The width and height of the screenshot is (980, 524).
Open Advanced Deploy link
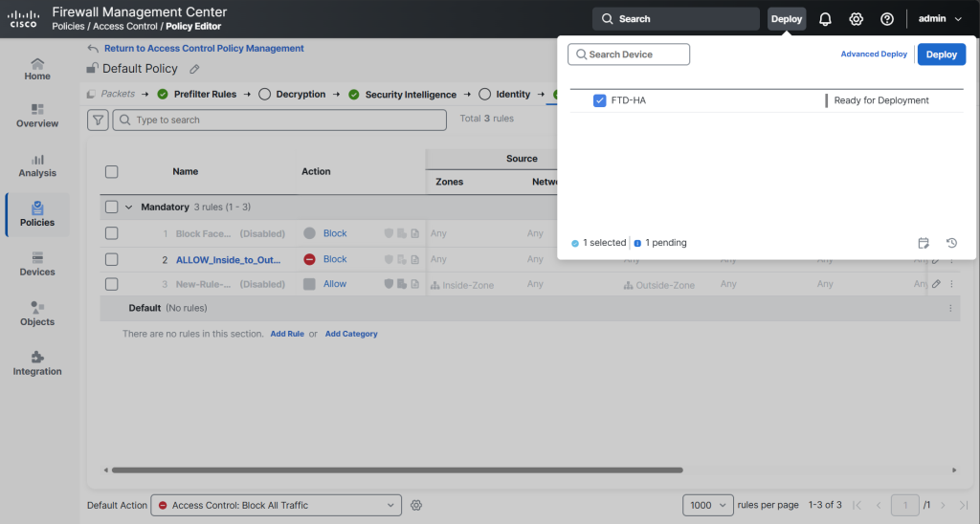point(874,55)
